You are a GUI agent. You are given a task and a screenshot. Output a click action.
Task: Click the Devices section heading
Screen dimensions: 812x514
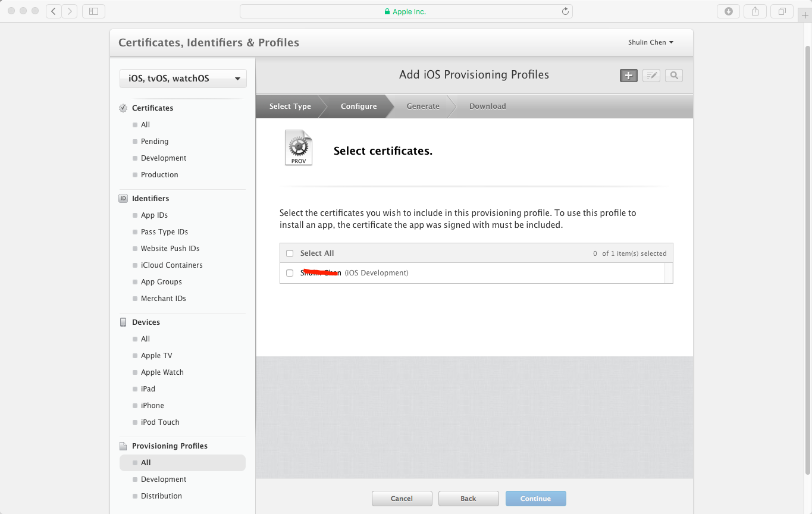pyautogui.click(x=146, y=322)
